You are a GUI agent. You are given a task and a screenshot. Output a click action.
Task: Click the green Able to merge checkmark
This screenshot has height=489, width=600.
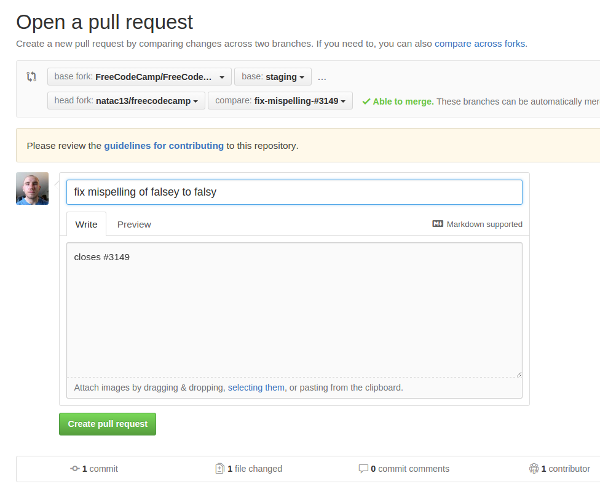coord(366,101)
